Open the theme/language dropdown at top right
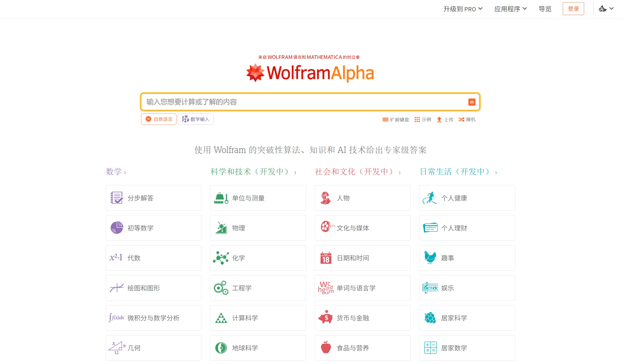623x364 pixels. 606,9
